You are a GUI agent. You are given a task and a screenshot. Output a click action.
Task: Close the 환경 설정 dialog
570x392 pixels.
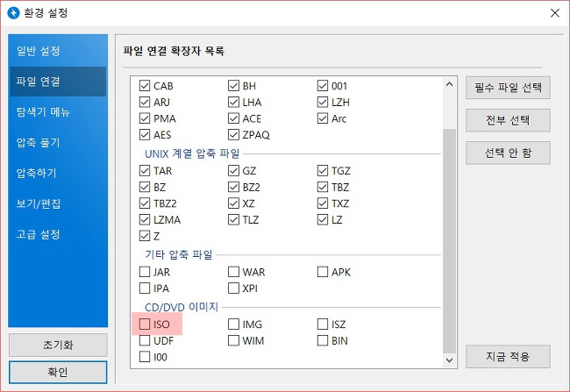(555, 13)
